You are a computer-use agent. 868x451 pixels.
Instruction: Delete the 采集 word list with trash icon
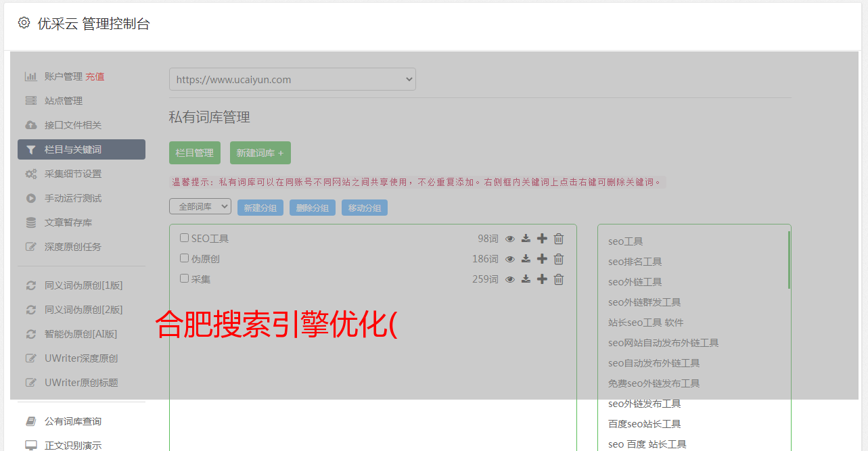pyautogui.click(x=559, y=279)
